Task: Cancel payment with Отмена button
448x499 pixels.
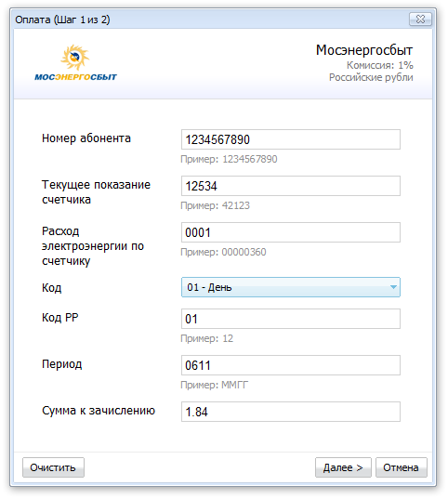Action: click(402, 467)
